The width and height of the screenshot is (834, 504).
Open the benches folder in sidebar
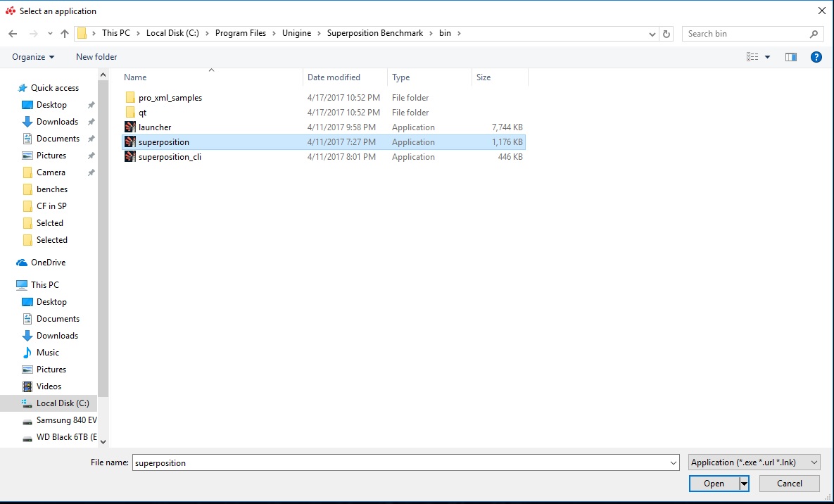point(51,189)
